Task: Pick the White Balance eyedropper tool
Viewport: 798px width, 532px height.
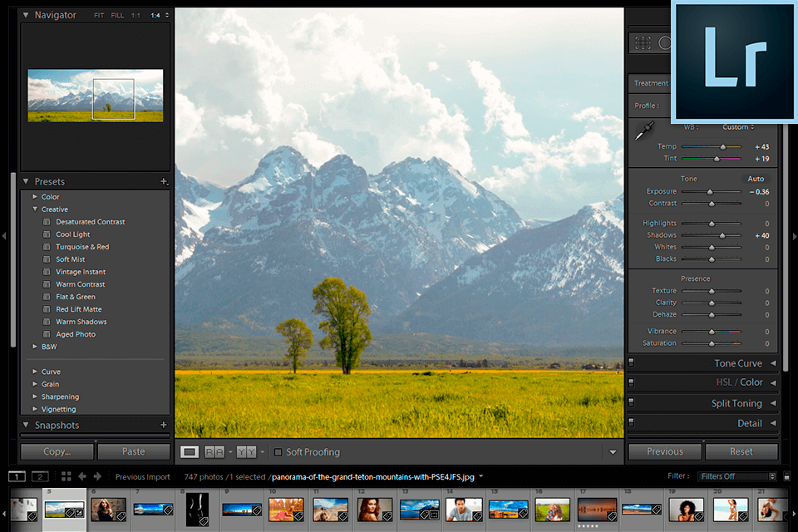Action: [x=644, y=131]
